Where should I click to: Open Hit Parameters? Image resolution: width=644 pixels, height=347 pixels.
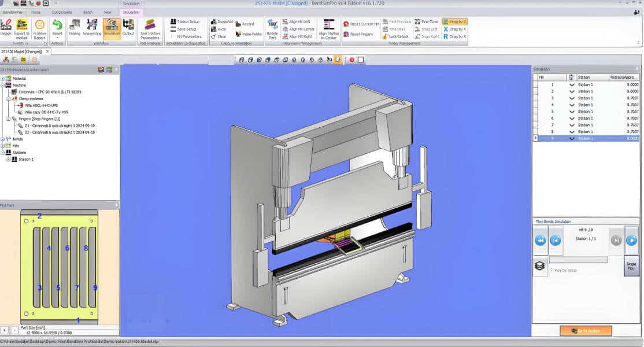pyautogui.click(x=186, y=36)
